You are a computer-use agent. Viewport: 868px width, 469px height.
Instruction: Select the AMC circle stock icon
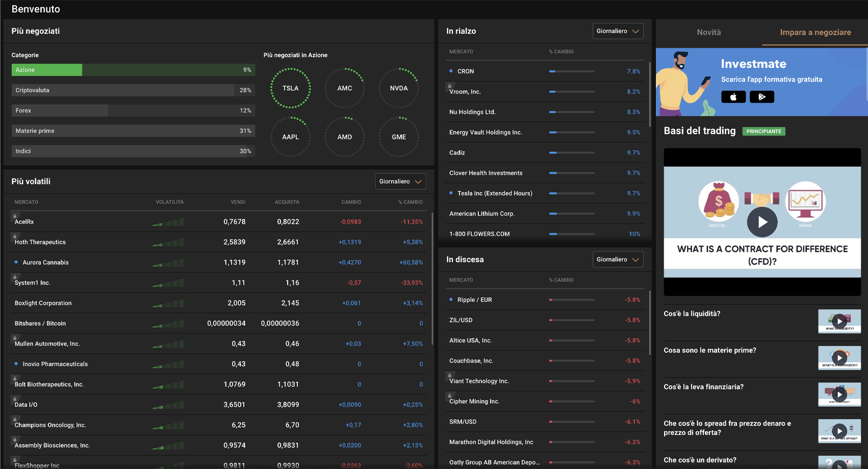pos(345,88)
